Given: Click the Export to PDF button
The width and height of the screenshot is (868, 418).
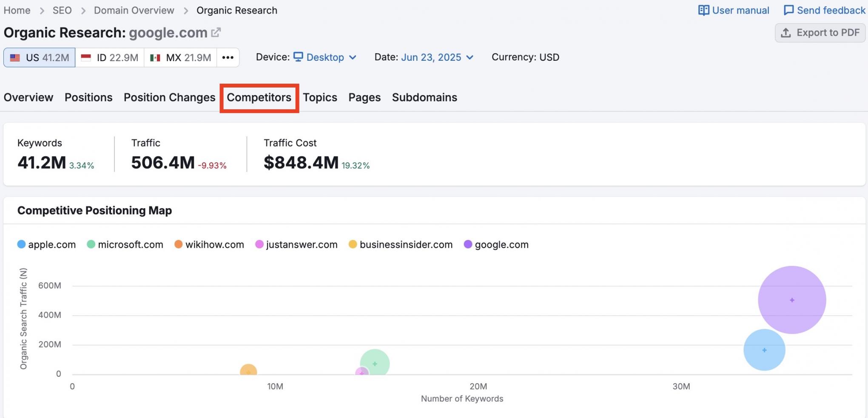Looking at the screenshot, I should point(820,33).
